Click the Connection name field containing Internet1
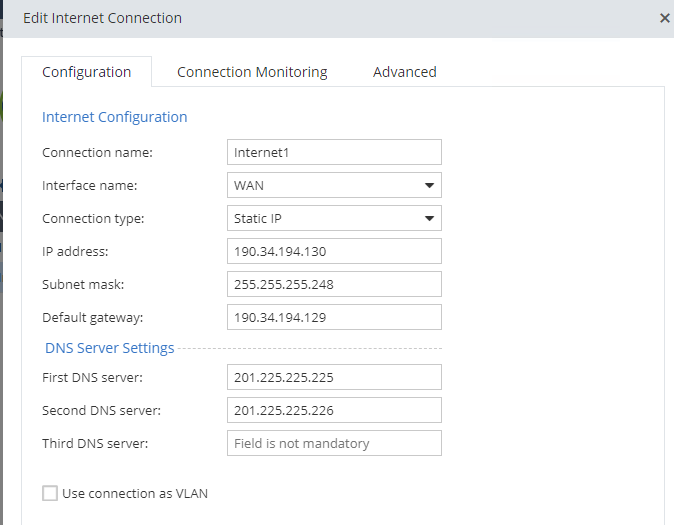The height and width of the screenshot is (525, 674). [334, 152]
